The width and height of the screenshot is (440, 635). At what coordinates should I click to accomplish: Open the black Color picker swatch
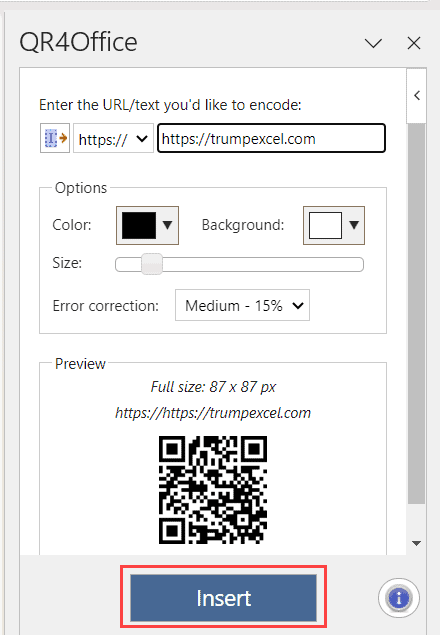139,225
